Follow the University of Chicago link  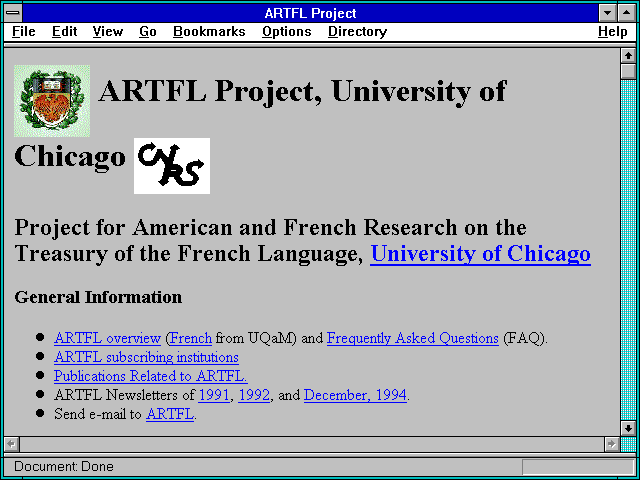tap(480, 253)
